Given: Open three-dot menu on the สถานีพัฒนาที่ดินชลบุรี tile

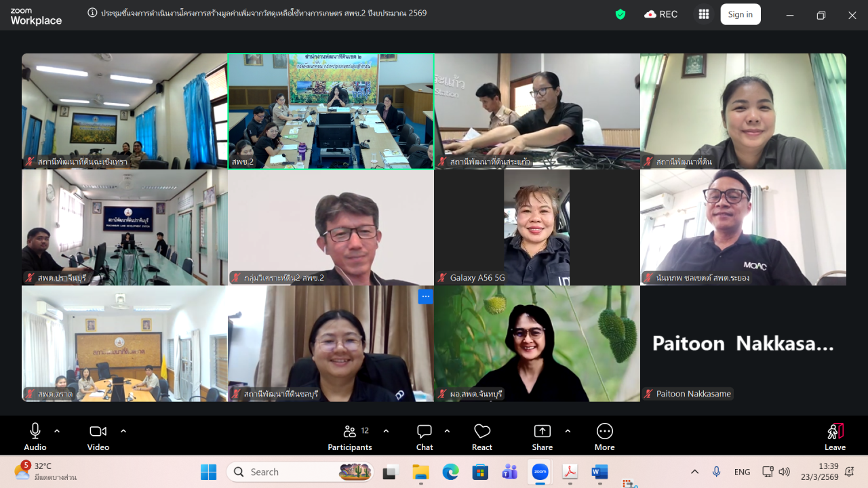Looking at the screenshot, I should click(x=425, y=297).
